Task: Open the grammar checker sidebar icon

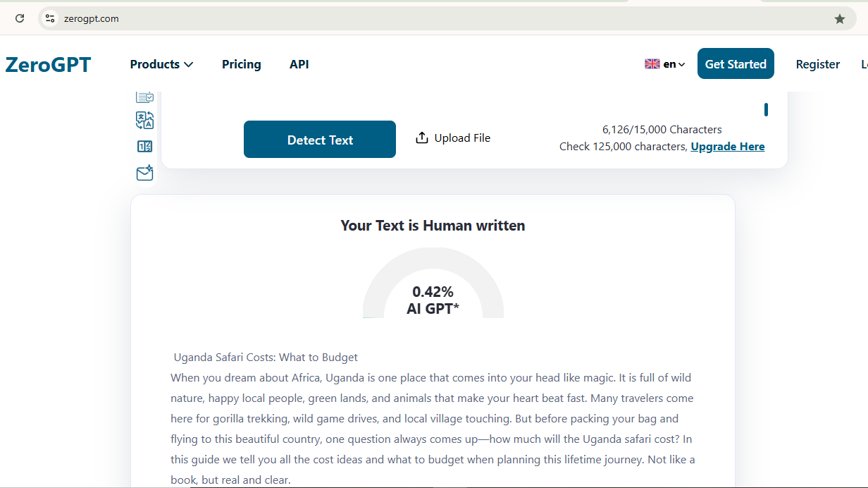Action: (x=144, y=97)
